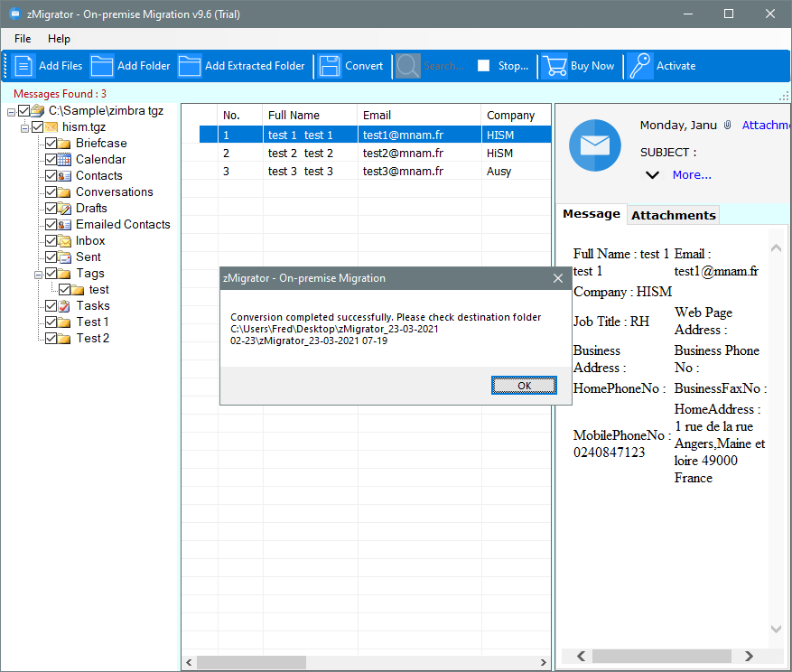Viewport: 792px width, 672px height.
Task: Click the Briefcase folder icon
Action: coord(64,144)
